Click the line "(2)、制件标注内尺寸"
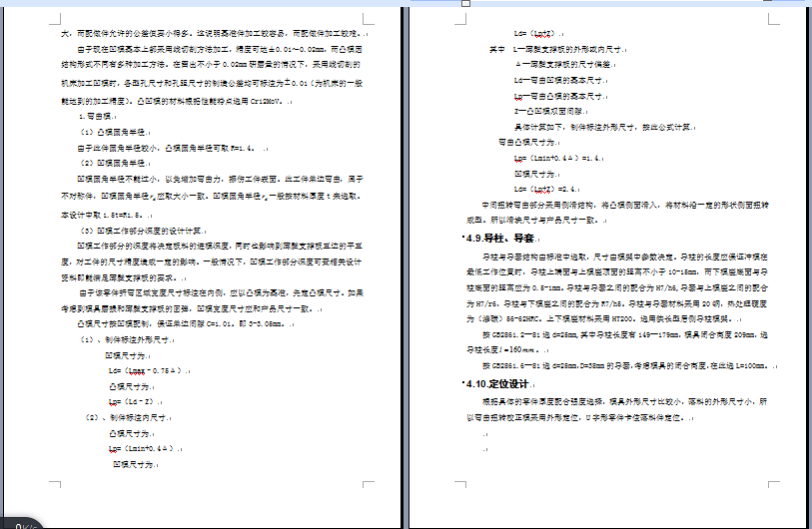812x529 pixels. click(x=127, y=417)
